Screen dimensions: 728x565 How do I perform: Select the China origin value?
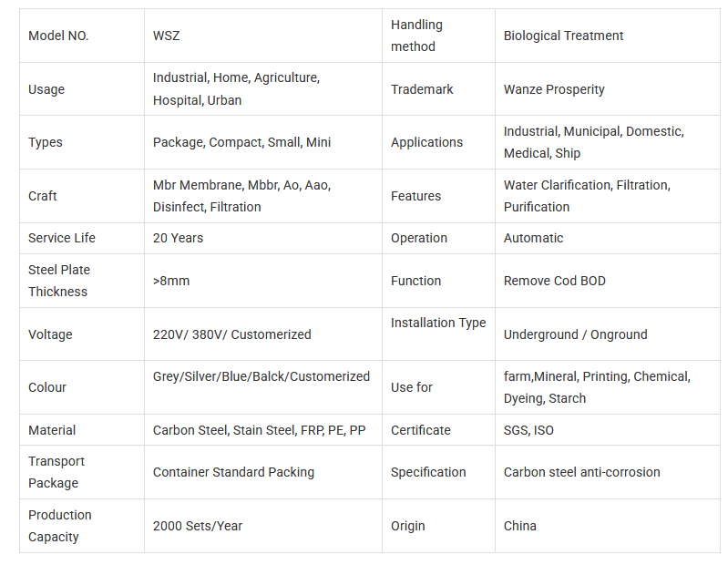520,526
